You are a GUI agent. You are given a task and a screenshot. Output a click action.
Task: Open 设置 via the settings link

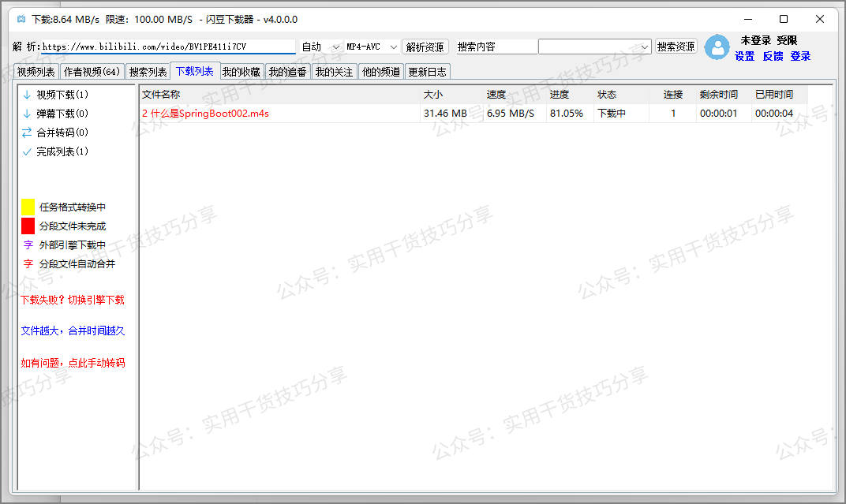point(744,56)
